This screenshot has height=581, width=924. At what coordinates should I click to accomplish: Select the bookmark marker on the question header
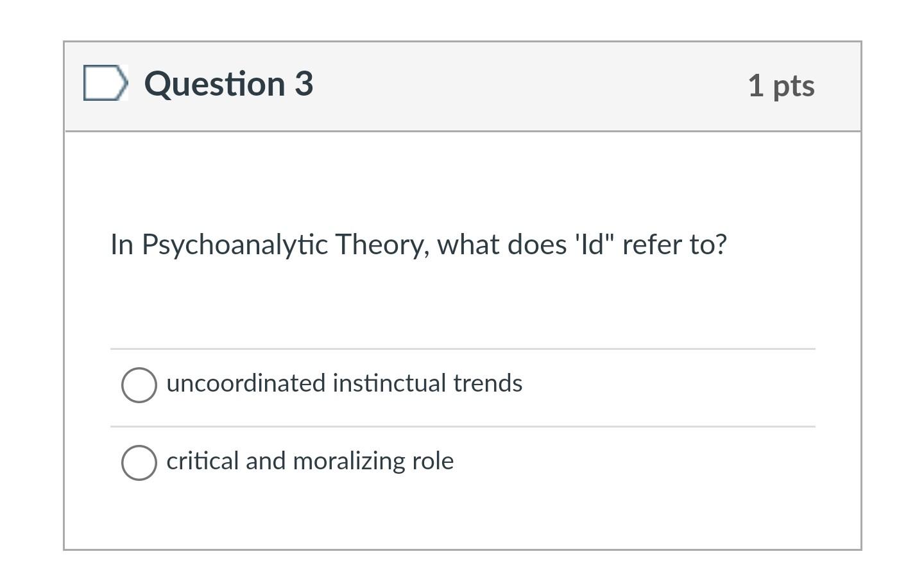(107, 83)
